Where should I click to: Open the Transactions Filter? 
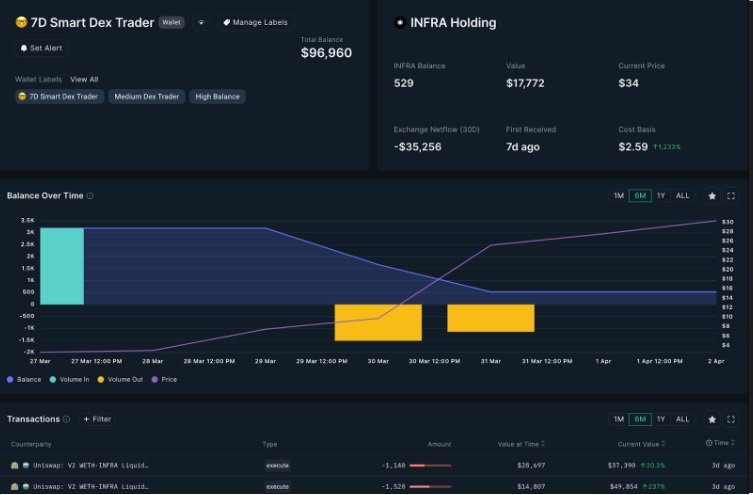click(x=97, y=419)
